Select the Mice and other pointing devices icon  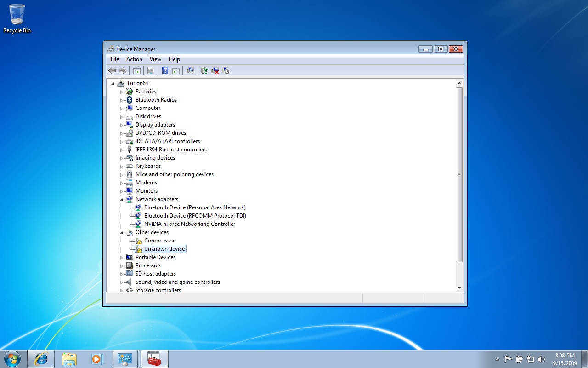point(130,174)
